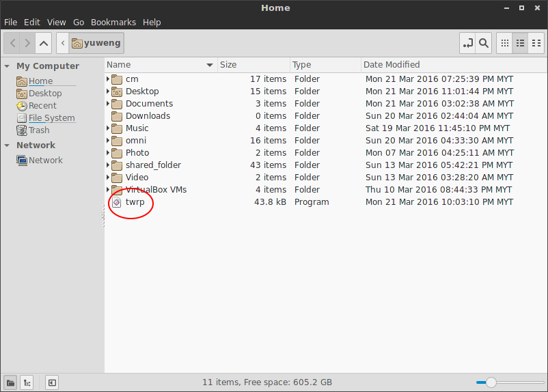548x392 pixels.
Task: Click the Desktop sidebar icon
Action: pyautogui.click(x=22, y=94)
